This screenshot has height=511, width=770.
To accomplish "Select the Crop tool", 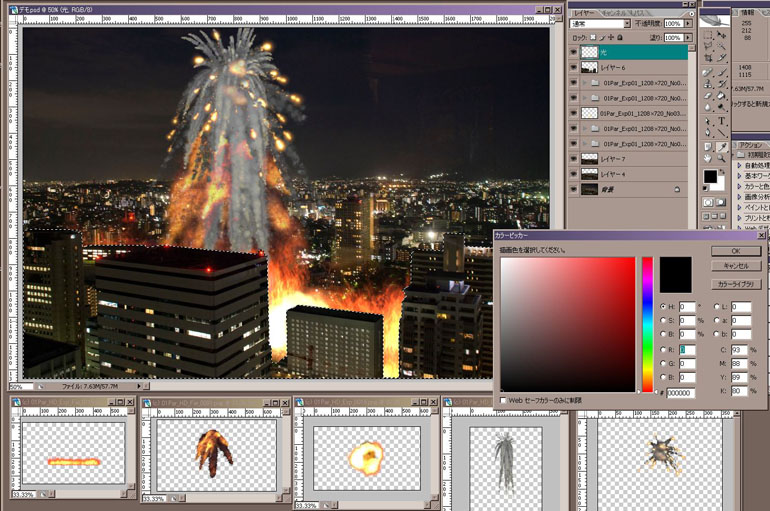I will pos(708,58).
